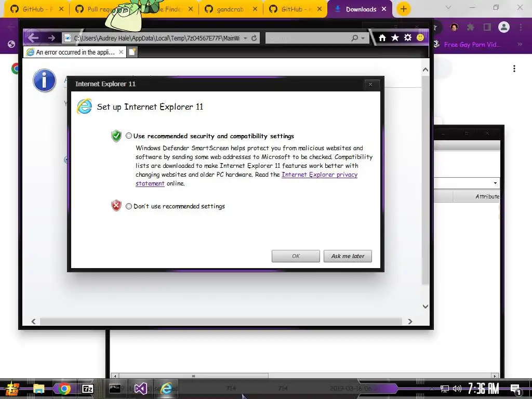Click the IE vertical scrollbar down arrow
This screenshot has height=399, width=532.
coord(425,307)
